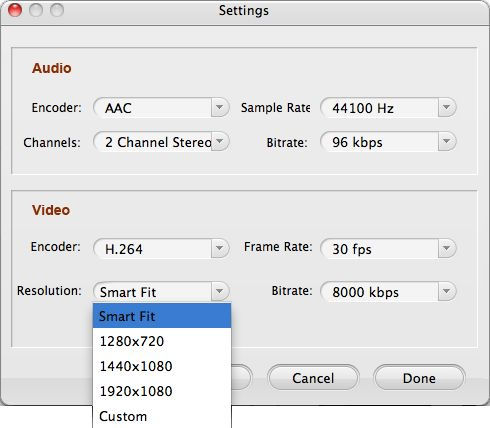The width and height of the screenshot is (490, 428).
Task: Click the partially hidden button left of Cancel
Action: tap(242, 378)
